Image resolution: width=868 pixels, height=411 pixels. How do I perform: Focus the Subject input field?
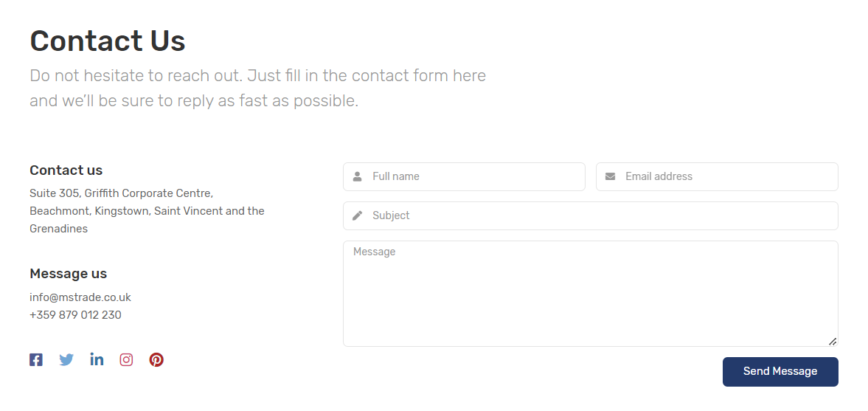coord(597,215)
